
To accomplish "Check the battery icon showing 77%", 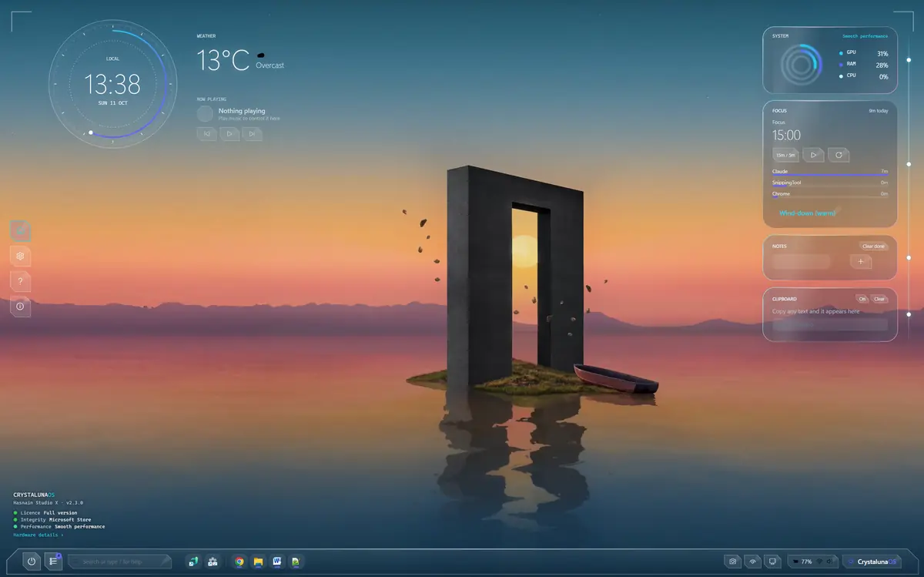I will (797, 562).
